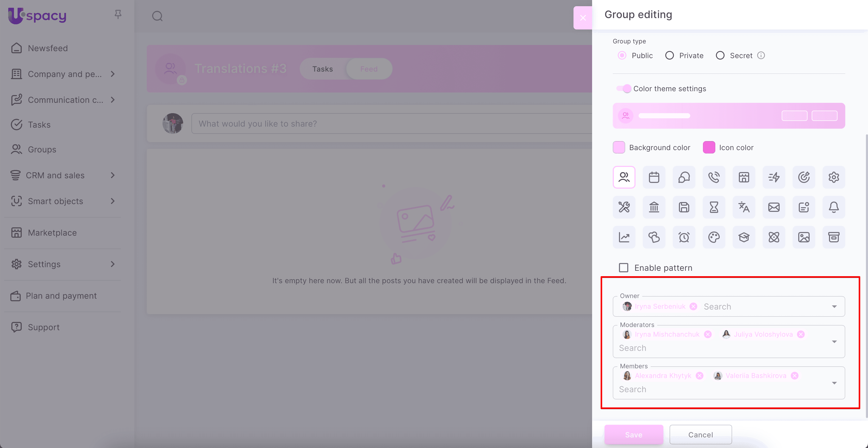This screenshot has height=448, width=868.
Task: Select the bank building icon
Action: pyautogui.click(x=654, y=207)
